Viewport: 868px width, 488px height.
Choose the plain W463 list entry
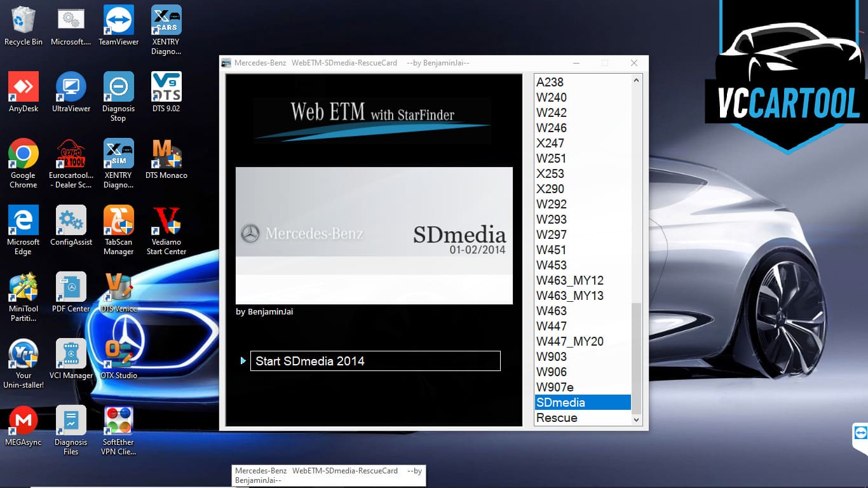(x=583, y=311)
